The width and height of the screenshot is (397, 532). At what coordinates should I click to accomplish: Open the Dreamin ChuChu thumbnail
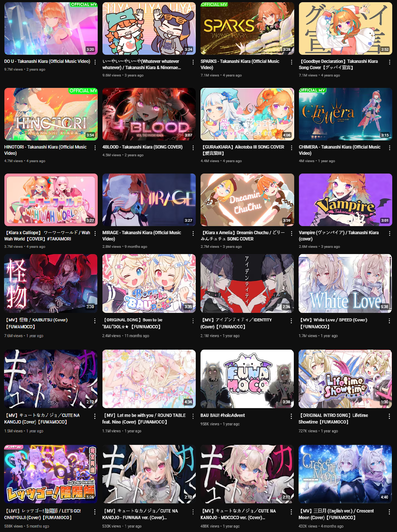(247, 200)
